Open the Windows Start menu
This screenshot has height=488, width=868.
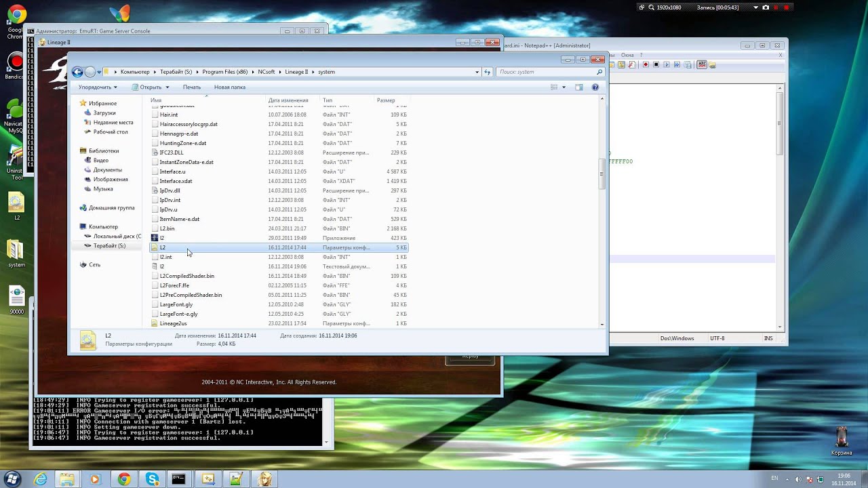point(14,479)
